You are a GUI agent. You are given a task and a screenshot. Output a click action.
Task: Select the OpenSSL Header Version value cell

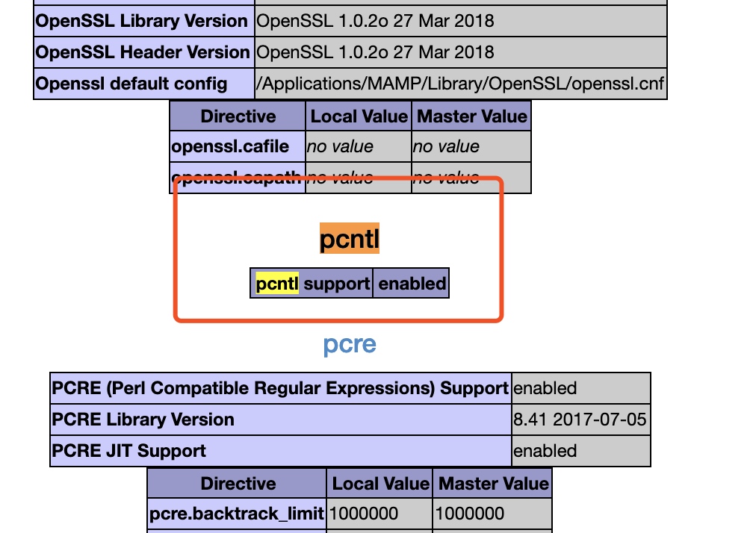460,52
